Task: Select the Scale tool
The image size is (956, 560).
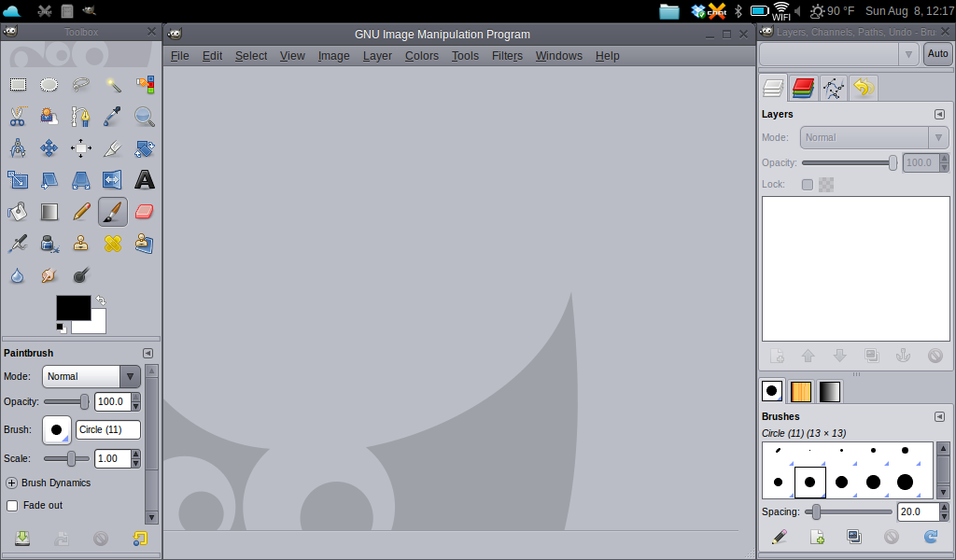Action: pyautogui.click(x=18, y=180)
